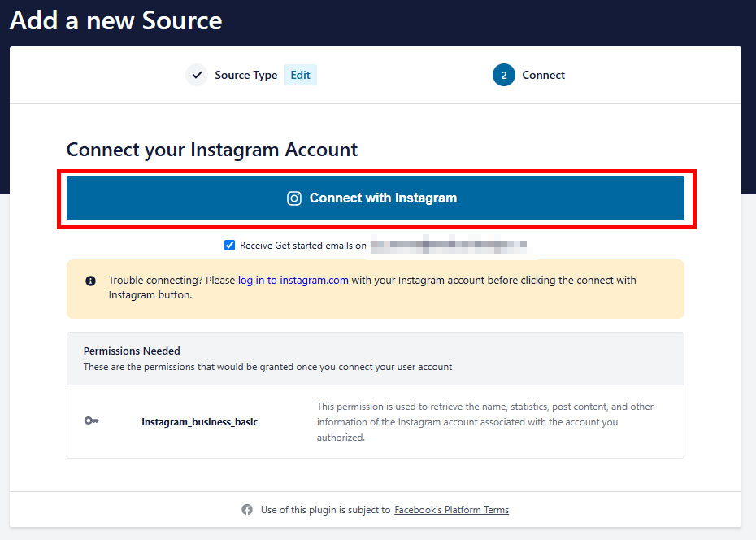Uncheck Receive Get started emails checkbox
756x540 pixels.
[x=229, y=246]
